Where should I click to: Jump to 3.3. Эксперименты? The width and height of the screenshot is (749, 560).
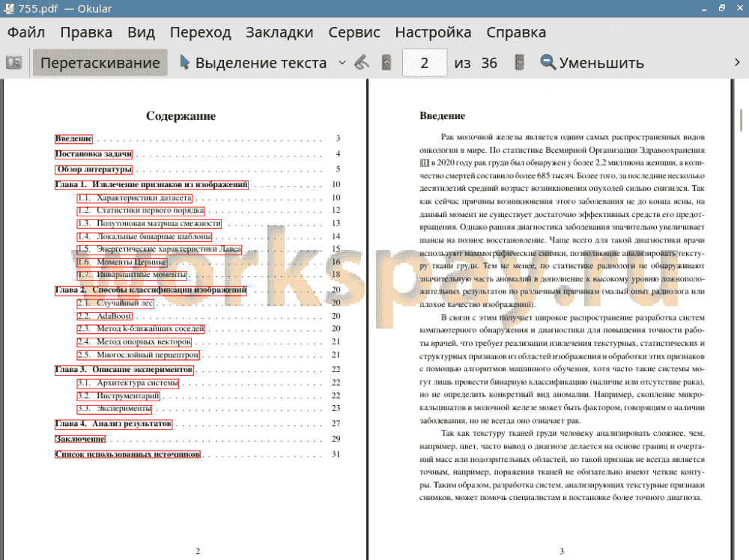pos(115,409)
